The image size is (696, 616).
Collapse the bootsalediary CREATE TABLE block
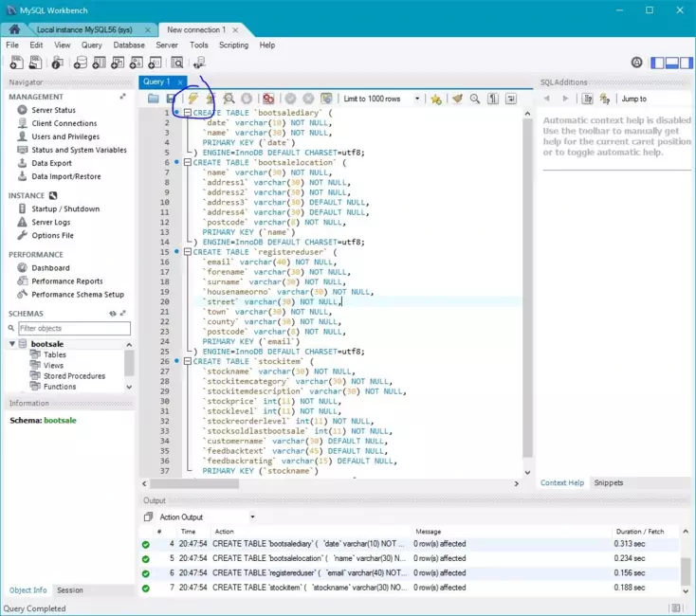point(188,113)
